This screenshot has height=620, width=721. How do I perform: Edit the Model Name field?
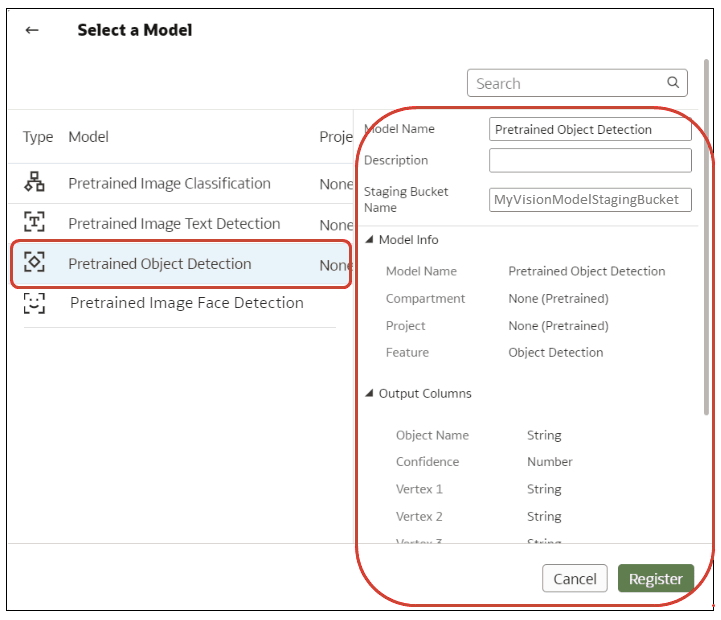[x=590, y=129]
